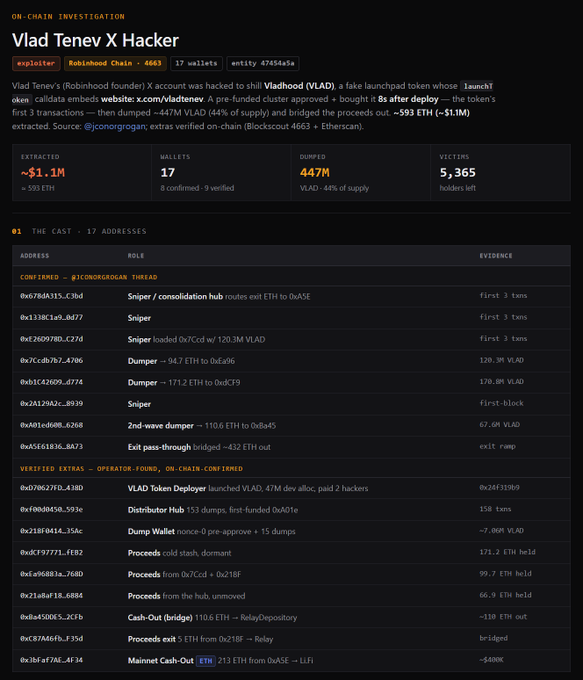This screenshot has height=680, width=583.
Task: Click address 0x21a8aF18..6884
Action: [x=52, y=595]
